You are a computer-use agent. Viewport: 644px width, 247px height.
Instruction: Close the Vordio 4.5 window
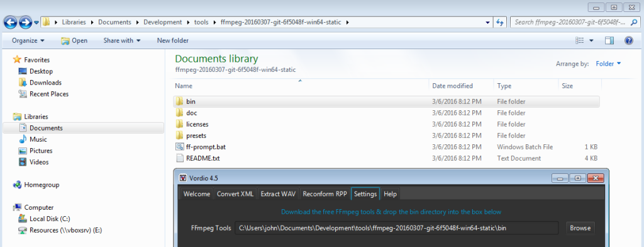(x=596, y=178)
